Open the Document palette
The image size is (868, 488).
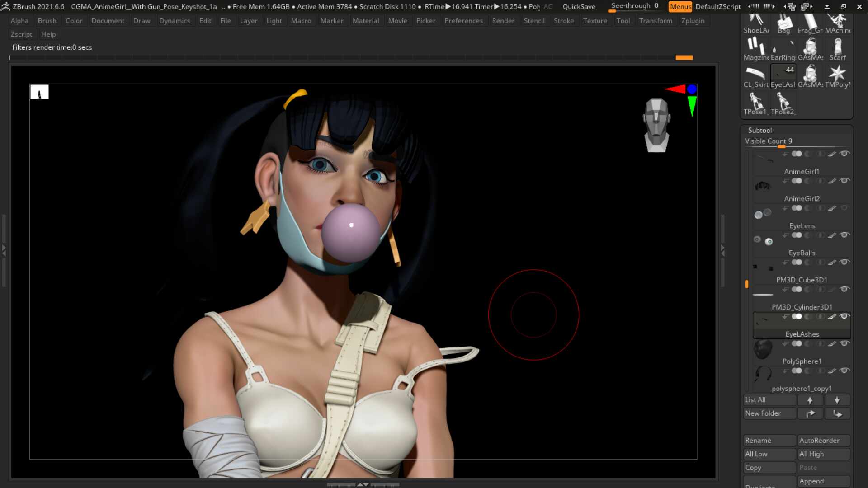[108, 21]
